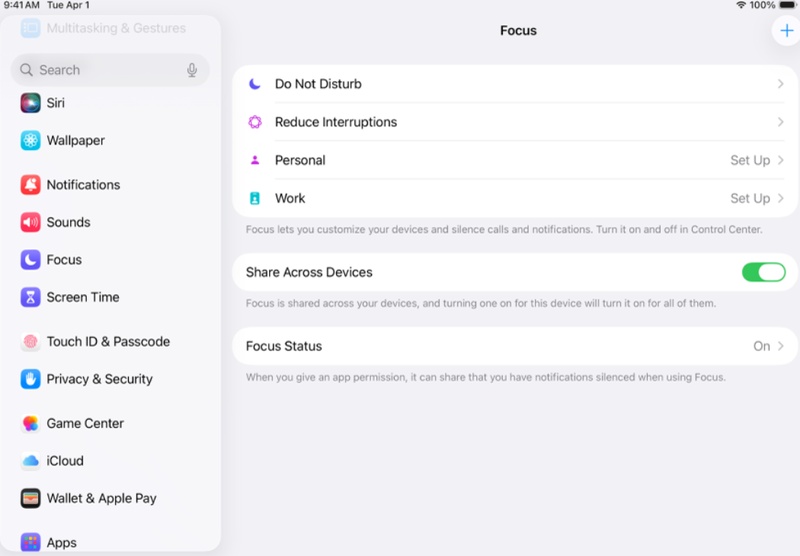Tap "Focus lets you customize" description text
Image resolution: width=800 pixels, height=556 pixels.
pos(504,230)
